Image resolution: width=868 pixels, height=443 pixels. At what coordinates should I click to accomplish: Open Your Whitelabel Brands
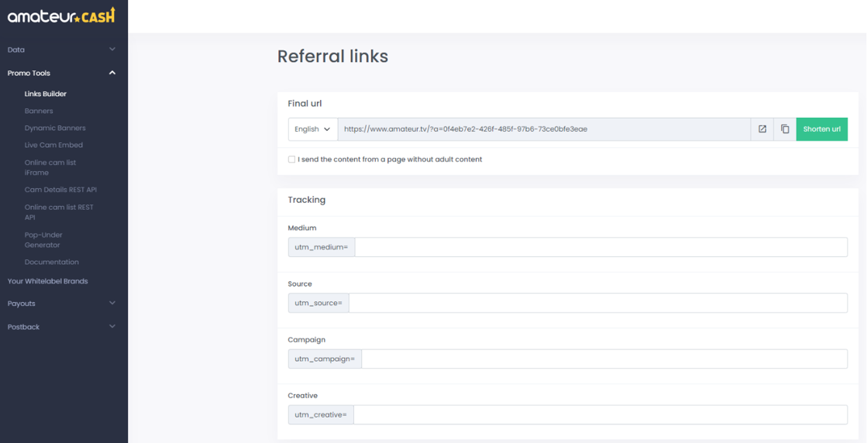[x=47, y=281]
